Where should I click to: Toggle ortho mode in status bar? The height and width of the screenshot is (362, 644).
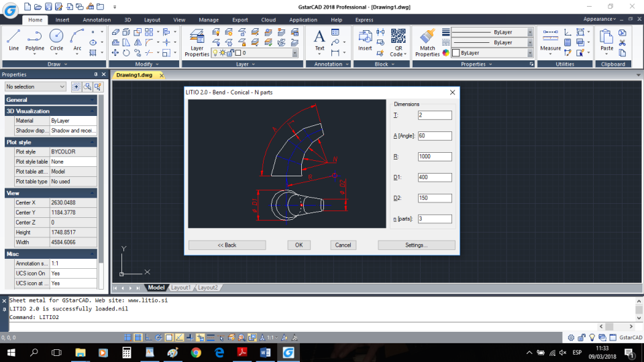click(x=148, y=338)
